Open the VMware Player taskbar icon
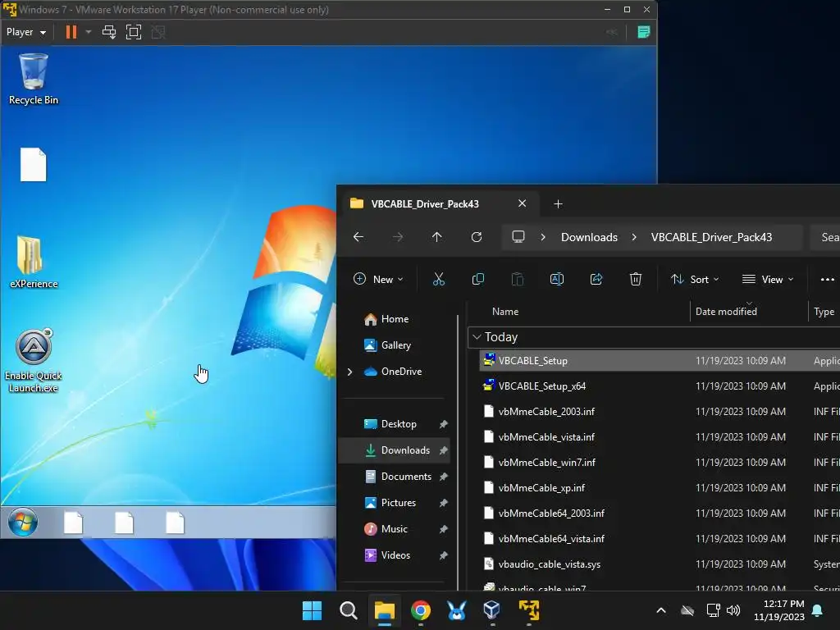840x630 pixels. [529, 610]
